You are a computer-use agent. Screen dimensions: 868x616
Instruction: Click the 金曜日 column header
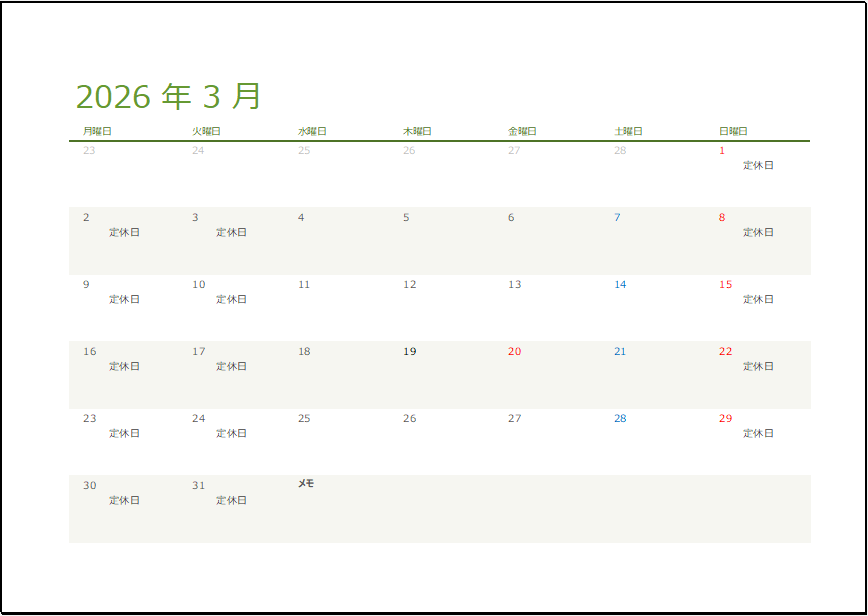[x=521, y=129]
